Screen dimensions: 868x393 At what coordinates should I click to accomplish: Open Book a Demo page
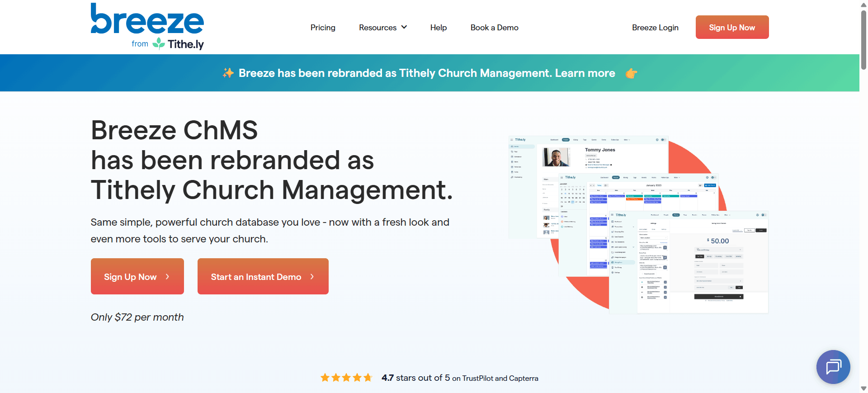tap(494, 28)
